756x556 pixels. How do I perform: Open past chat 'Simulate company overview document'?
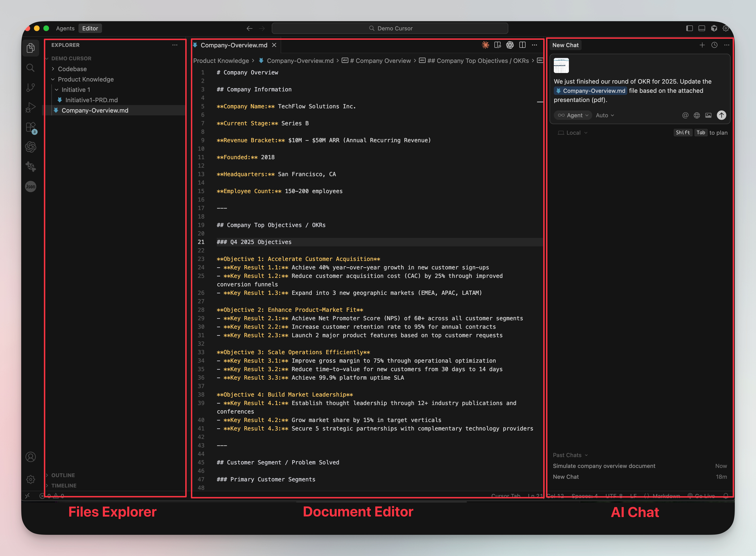[x=604, y=466]
